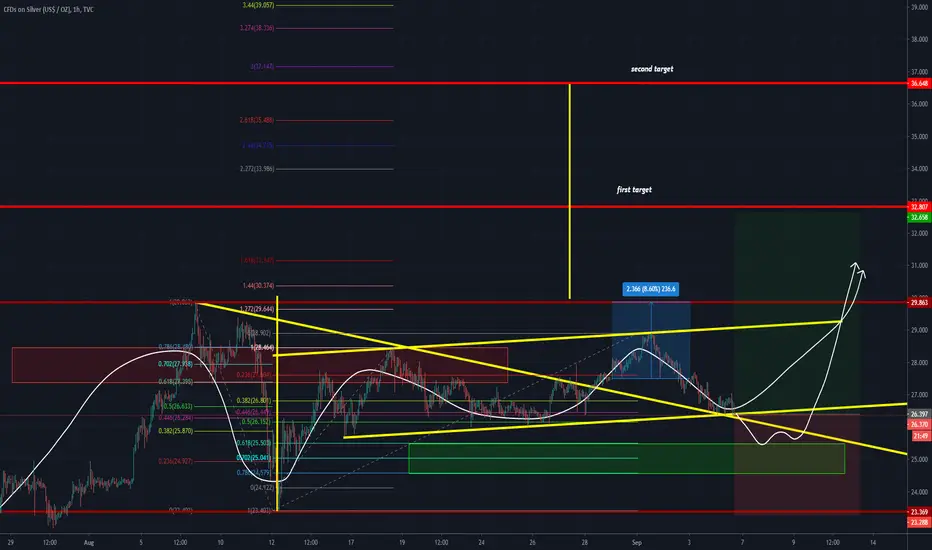
Task: Click the 2.272(33.986) Fibonacci level label
Action: [257, 169]
